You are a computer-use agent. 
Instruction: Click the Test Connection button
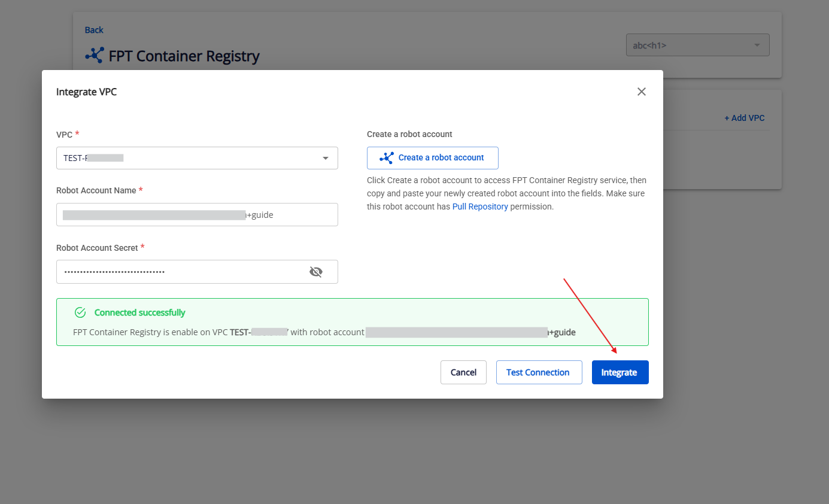point(538,372)
